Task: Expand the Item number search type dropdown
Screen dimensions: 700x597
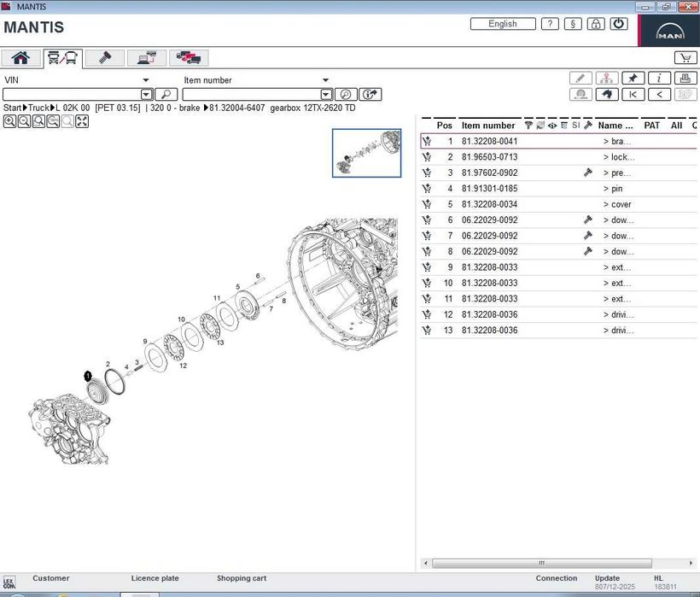Action: (x=325, y=80)
